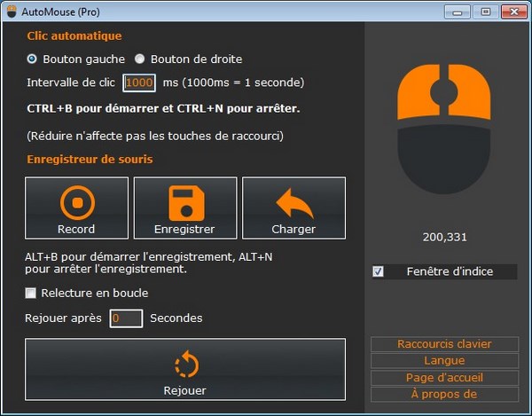Click the Charger button

click(293, 208)
